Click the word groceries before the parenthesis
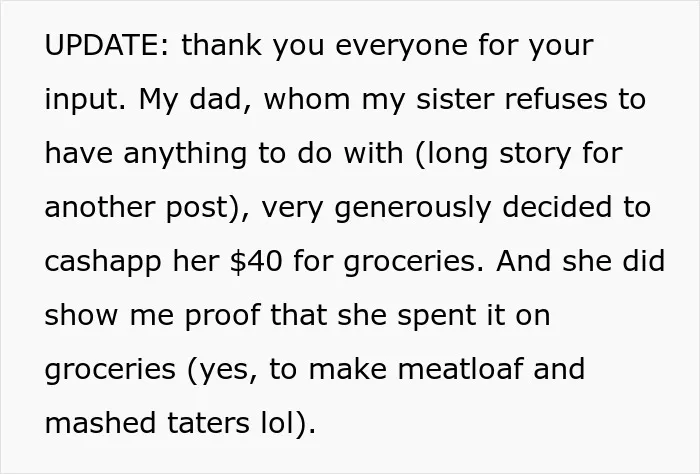This screenshot has height=474, width=700. [110, 371]
